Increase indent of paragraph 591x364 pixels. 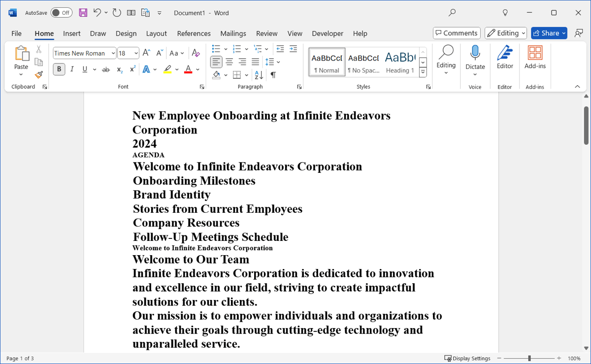293,49
